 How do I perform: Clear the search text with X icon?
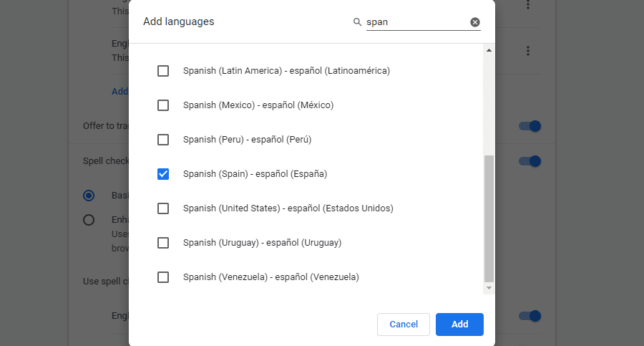(475, 22)
